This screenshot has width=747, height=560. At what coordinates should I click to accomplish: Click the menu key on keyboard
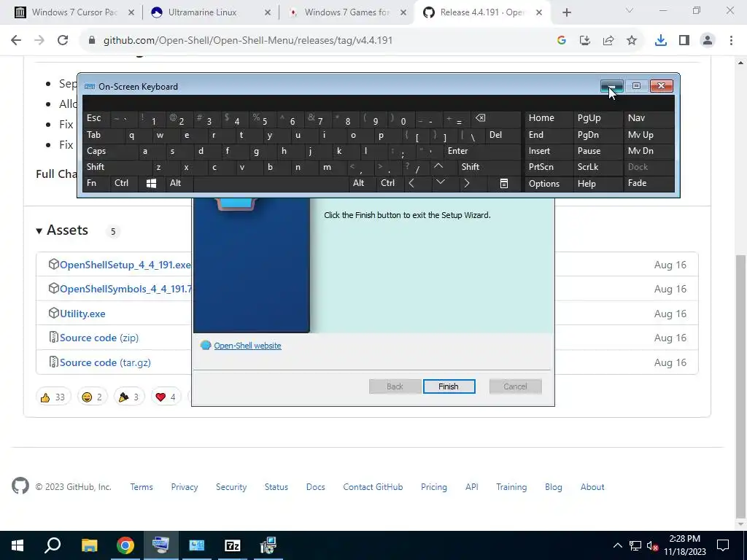(x=504, y=183)
